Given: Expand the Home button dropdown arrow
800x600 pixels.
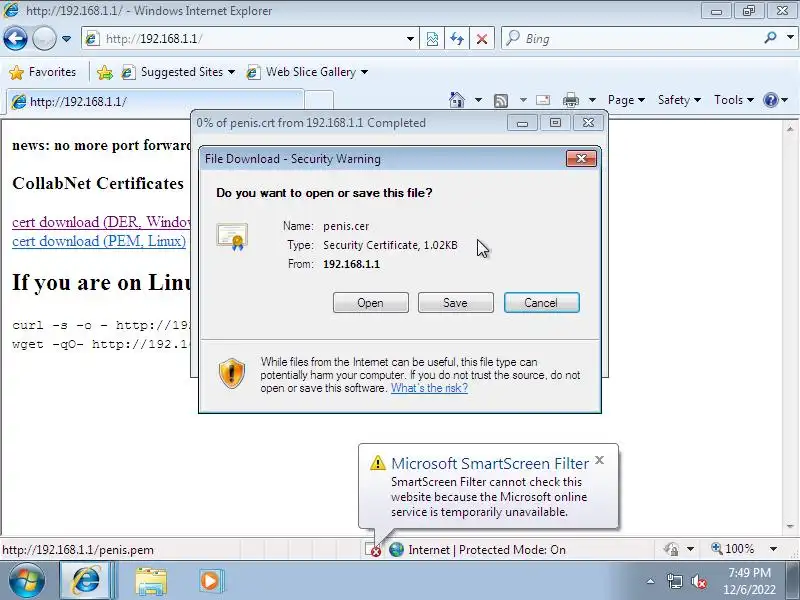Looking at the screenshot, I should pyautogui.click(x=478, y=100).
